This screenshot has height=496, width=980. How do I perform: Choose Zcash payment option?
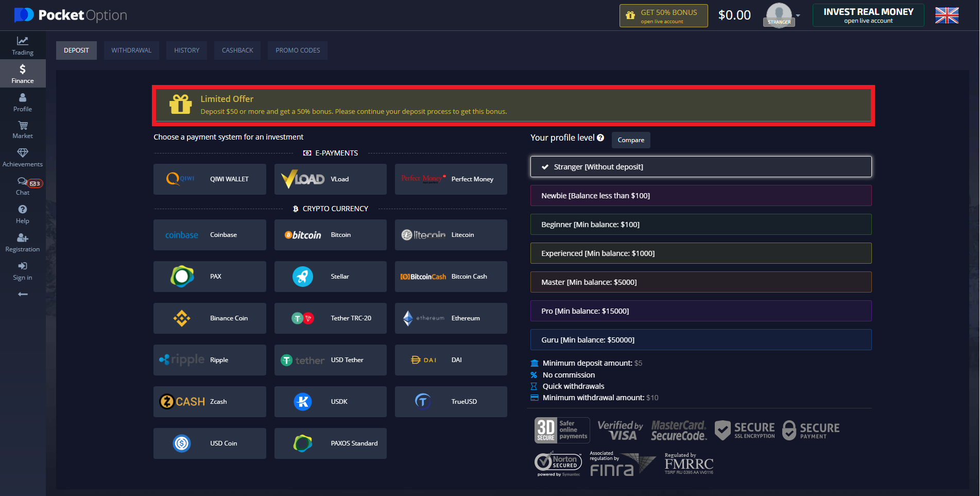tap(210, 402)
